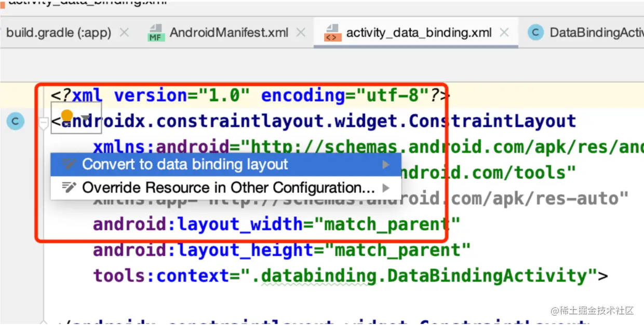Select the activity_data_binding.xml tab
The image size is (644, 326).
pyautogui.click(x=419, y=33)
